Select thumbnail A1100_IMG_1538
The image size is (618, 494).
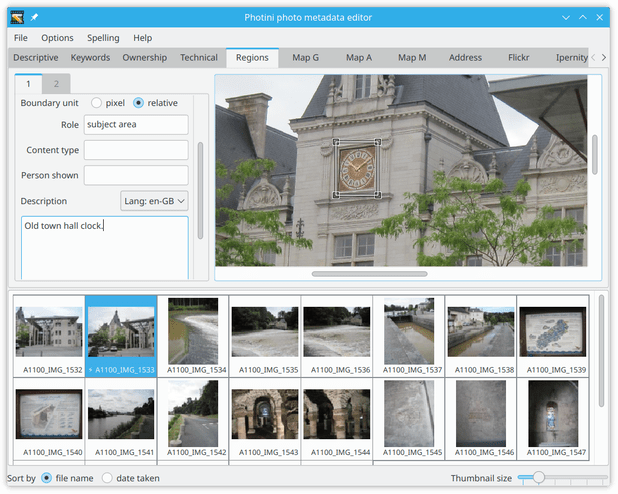pyautogui.click(x=481, y=336)
